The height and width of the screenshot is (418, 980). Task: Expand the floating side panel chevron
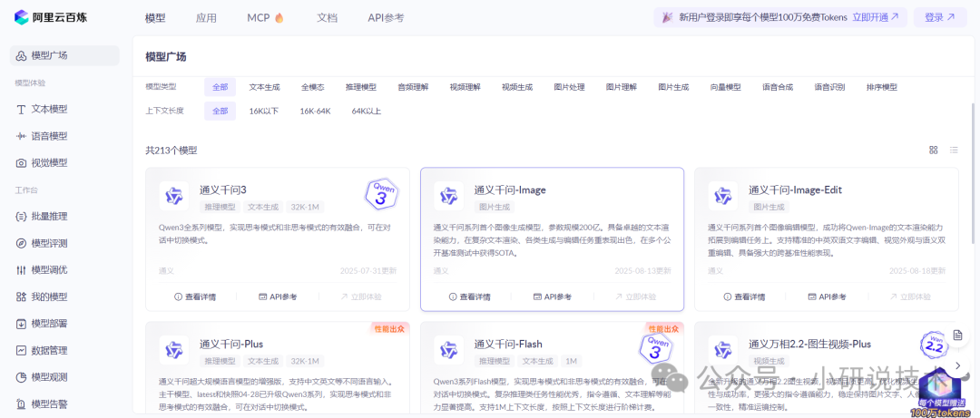tap(957, 365)
